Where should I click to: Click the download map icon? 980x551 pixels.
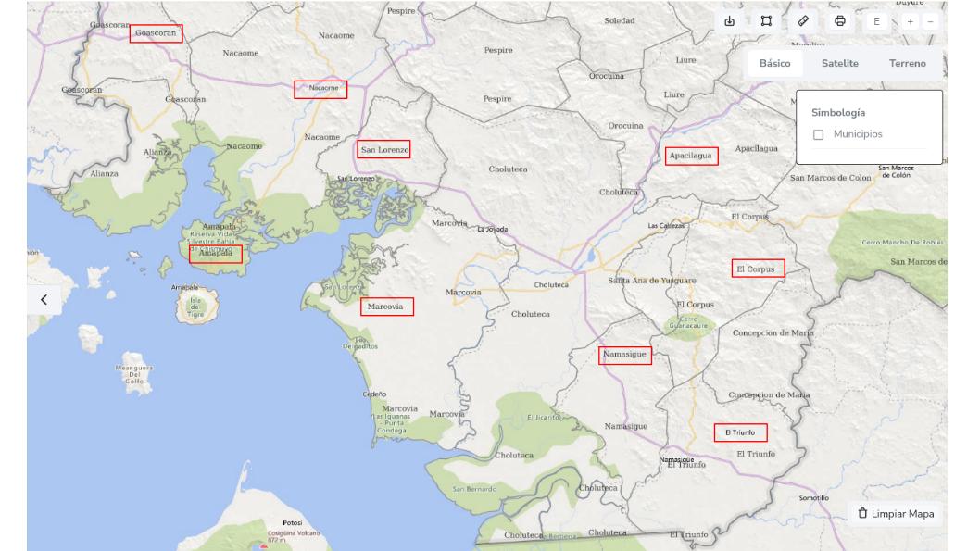(x=729, y=21)
